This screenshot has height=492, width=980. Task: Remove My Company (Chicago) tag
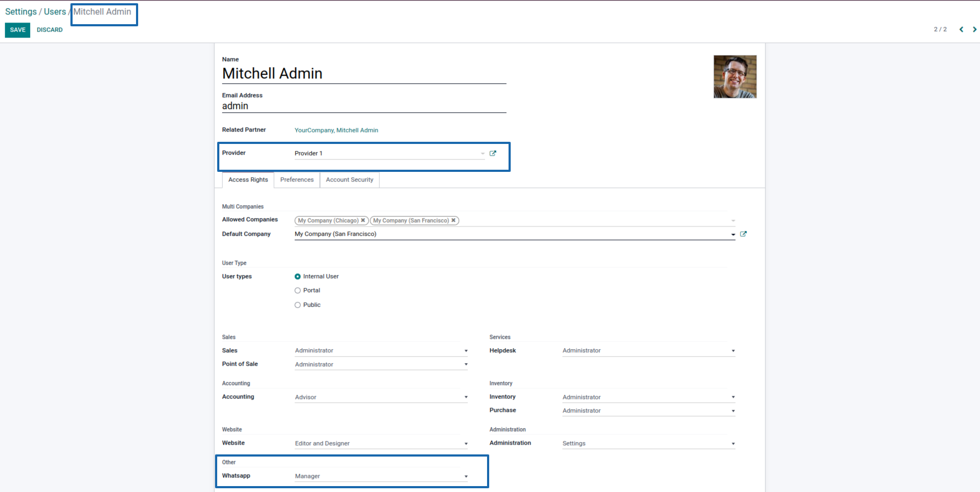pos(363,220)
